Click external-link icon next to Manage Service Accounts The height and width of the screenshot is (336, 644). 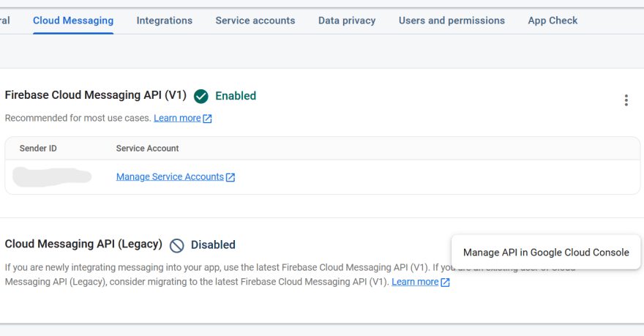point(231,177)
